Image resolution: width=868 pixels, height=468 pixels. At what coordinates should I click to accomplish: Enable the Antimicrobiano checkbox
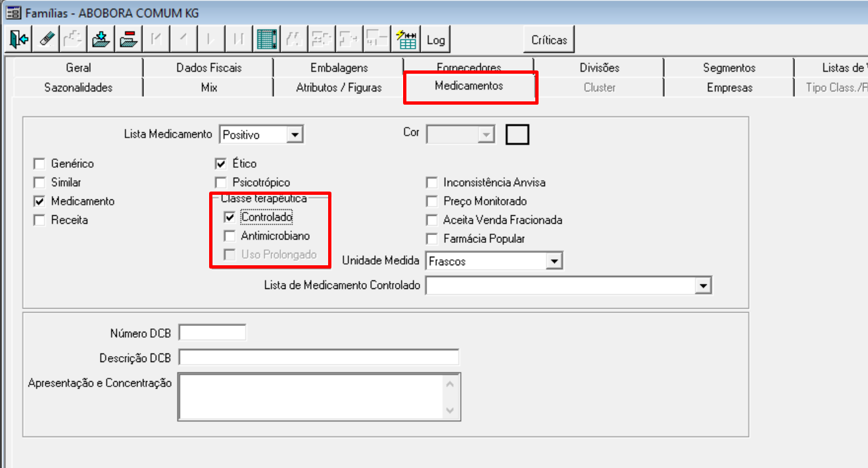pyautogui.click(x=229, y=236)
